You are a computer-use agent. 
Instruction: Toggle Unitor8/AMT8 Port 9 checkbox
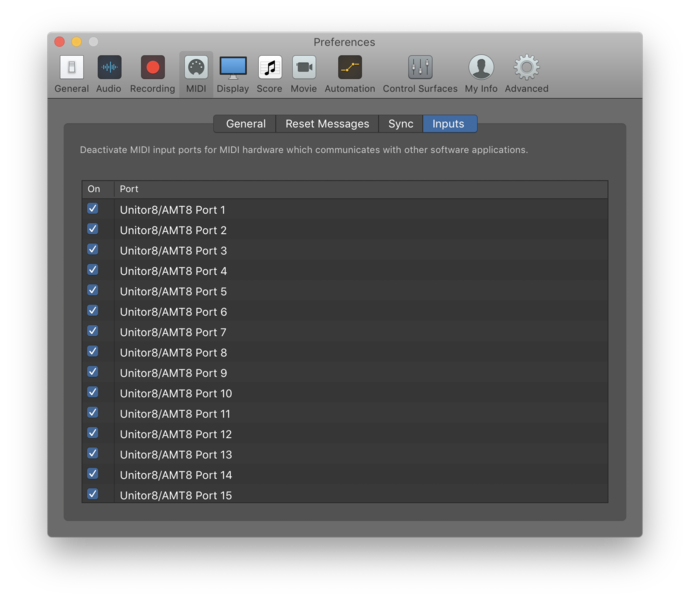[92, 372]
